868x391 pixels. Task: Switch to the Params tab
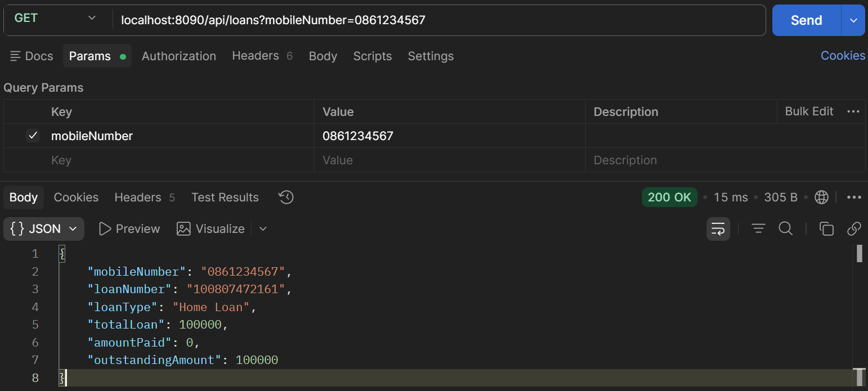click(x=97, y=56)
